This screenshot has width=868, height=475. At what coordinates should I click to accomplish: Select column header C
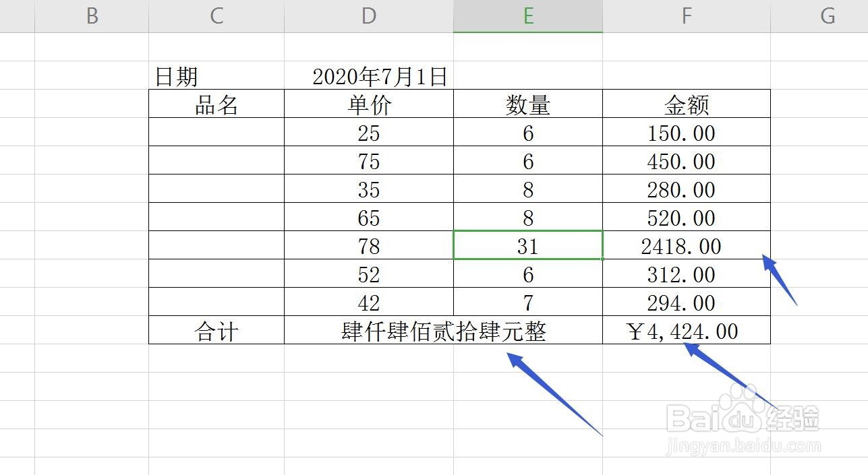coord(216,15)
